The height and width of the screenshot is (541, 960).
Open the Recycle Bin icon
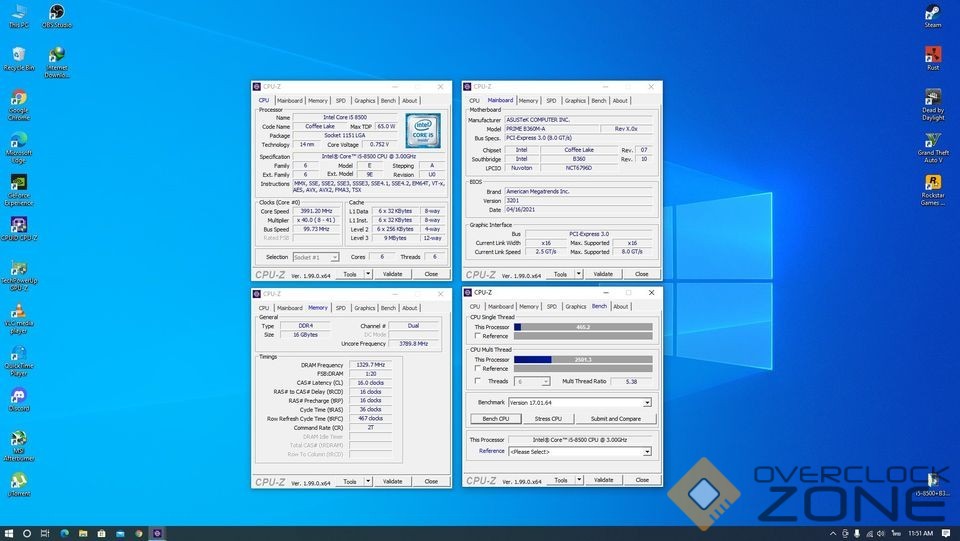19,59
